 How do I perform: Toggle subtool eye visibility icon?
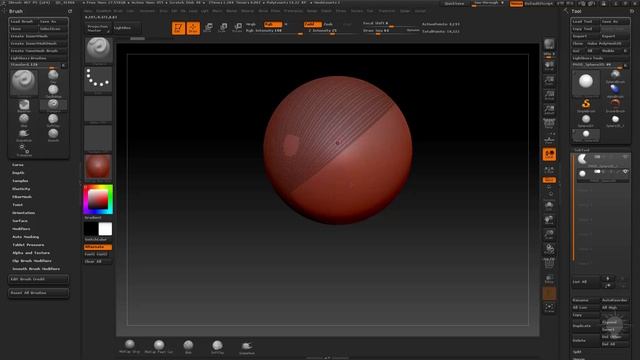click(625, 172)
